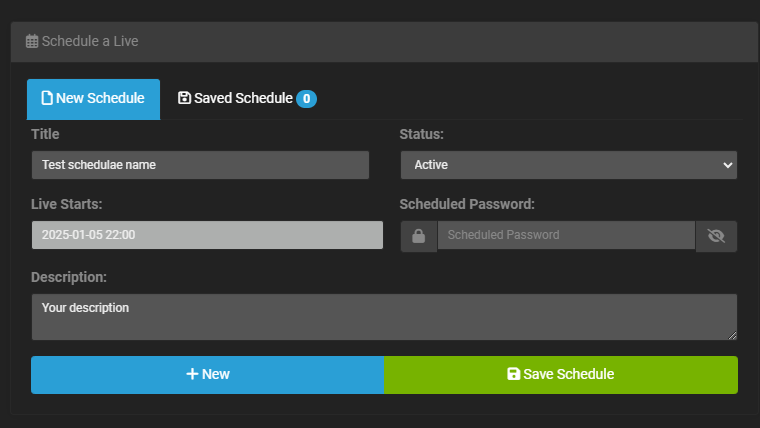Click the calendar icon beside Schedule a Live
The image size is (760, 428).
32,42
